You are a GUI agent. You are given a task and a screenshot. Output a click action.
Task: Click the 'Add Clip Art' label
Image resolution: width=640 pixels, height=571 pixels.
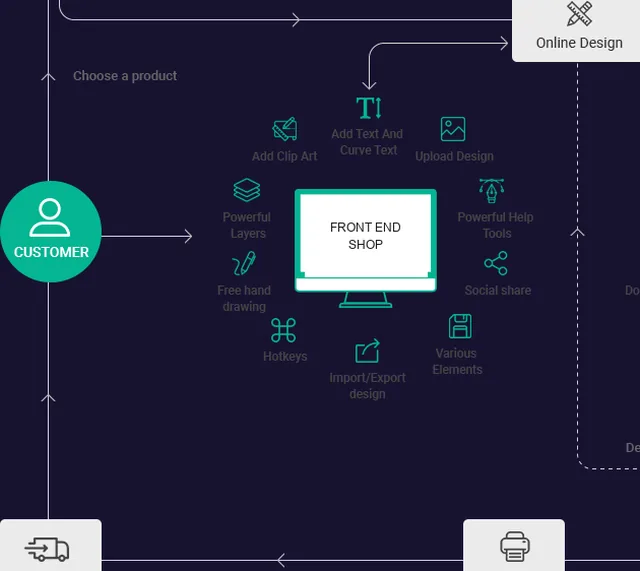tap(284, 156)
